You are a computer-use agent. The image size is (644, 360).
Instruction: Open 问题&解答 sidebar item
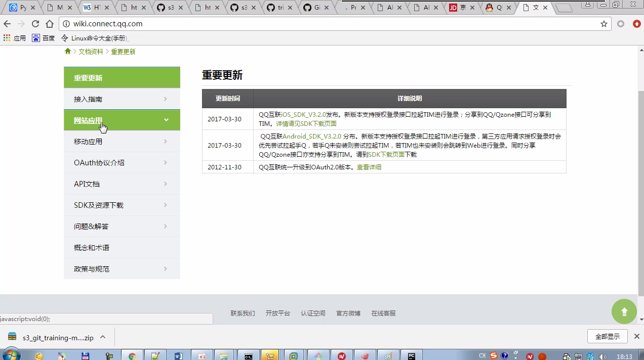tap(122, 226)
